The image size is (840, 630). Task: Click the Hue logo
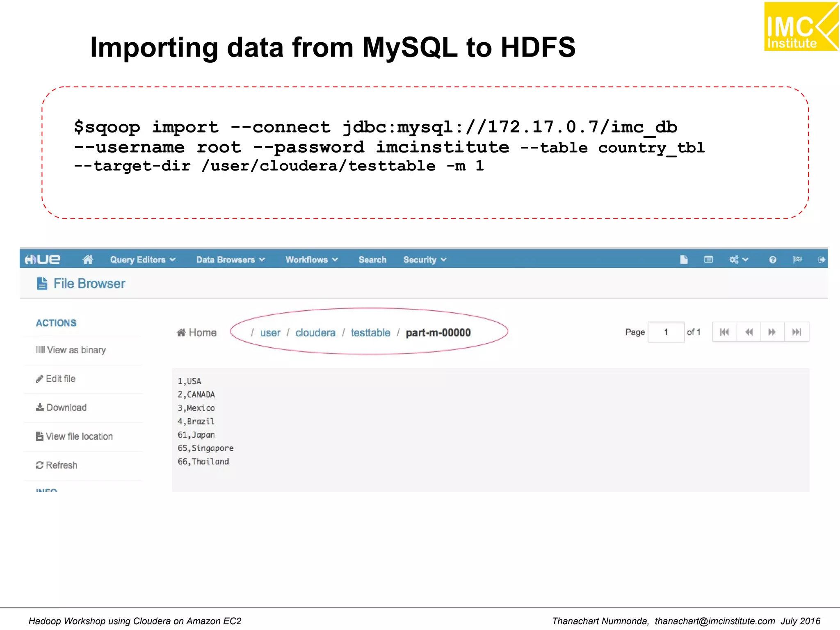(x=42, y=260)
